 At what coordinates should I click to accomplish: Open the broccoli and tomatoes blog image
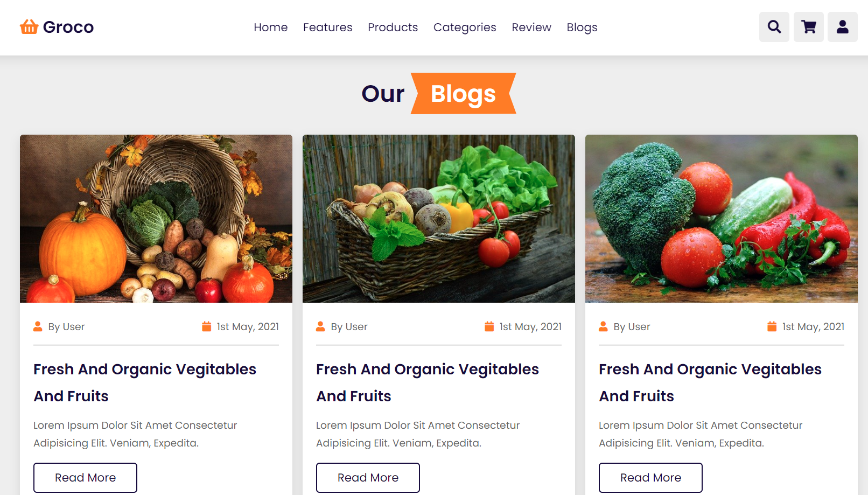click(x=722, y=219)
